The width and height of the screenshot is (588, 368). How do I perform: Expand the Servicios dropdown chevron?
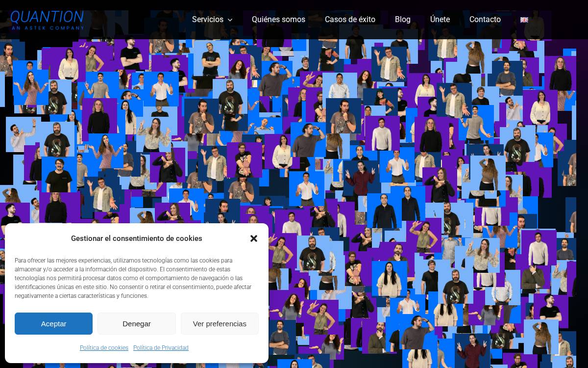[x=230, y=20]
